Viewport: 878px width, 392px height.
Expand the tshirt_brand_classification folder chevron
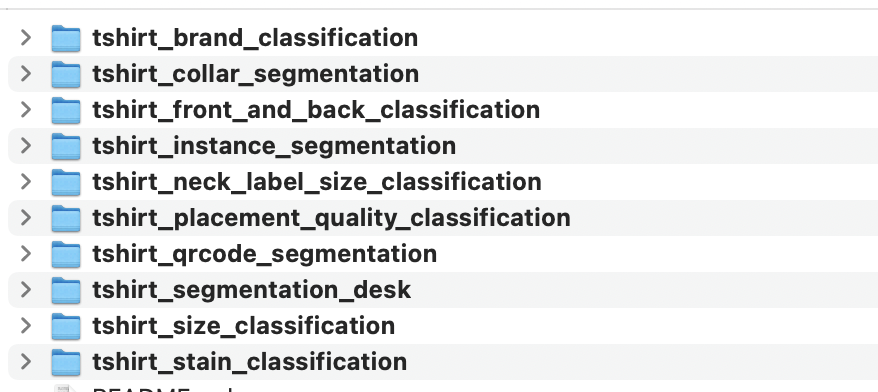point(26,38)
